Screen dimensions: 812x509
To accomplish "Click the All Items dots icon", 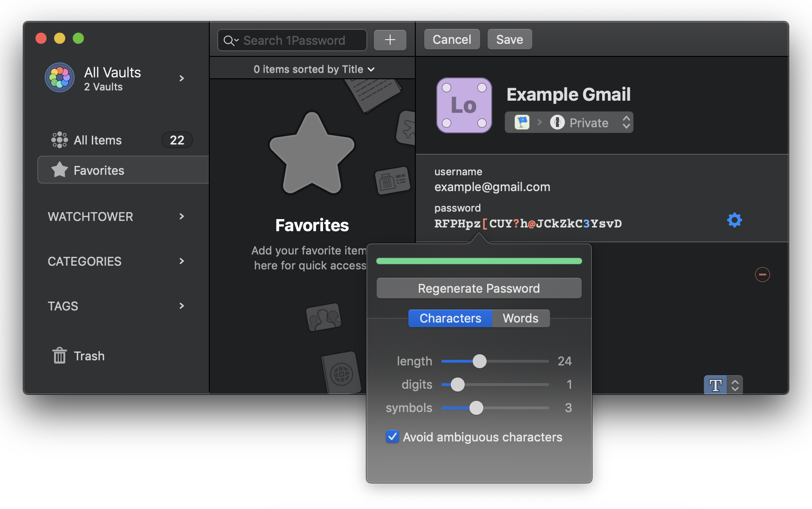I will click(x=59, y=140).
